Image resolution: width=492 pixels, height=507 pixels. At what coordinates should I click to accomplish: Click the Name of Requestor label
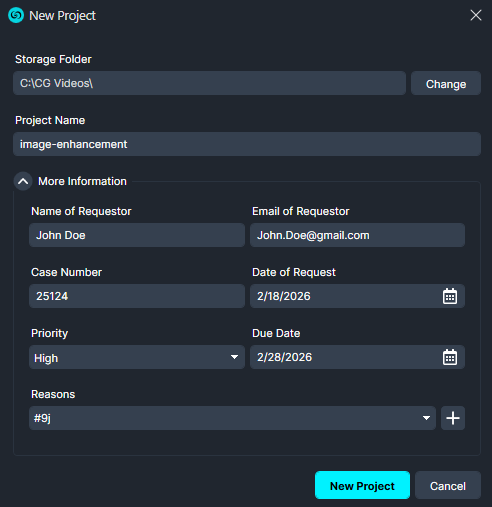81,211
